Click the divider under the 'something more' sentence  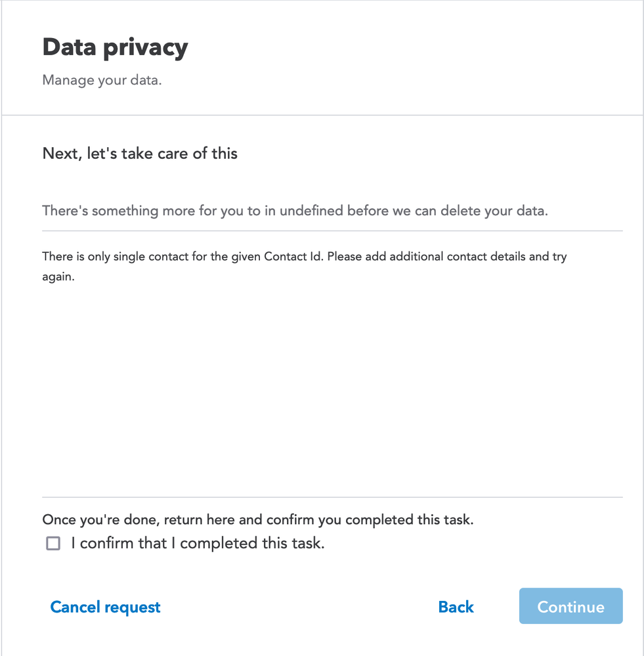[332, 231]
